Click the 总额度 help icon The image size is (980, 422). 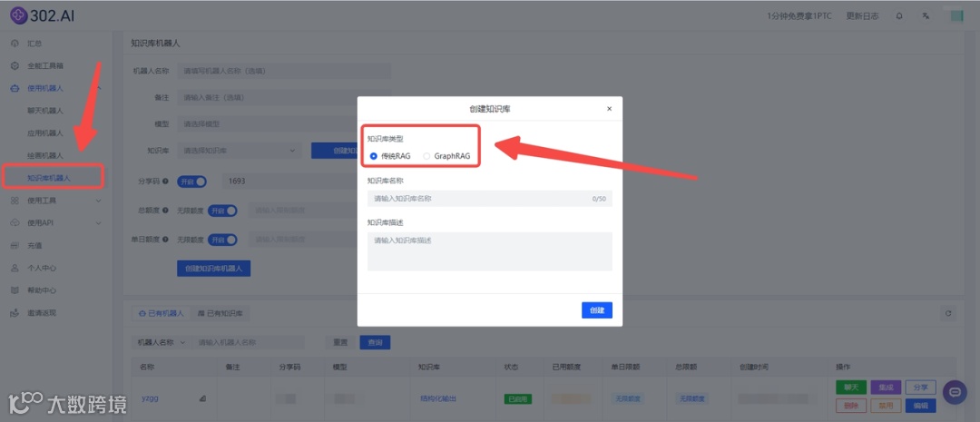click(x=166, y=211)
